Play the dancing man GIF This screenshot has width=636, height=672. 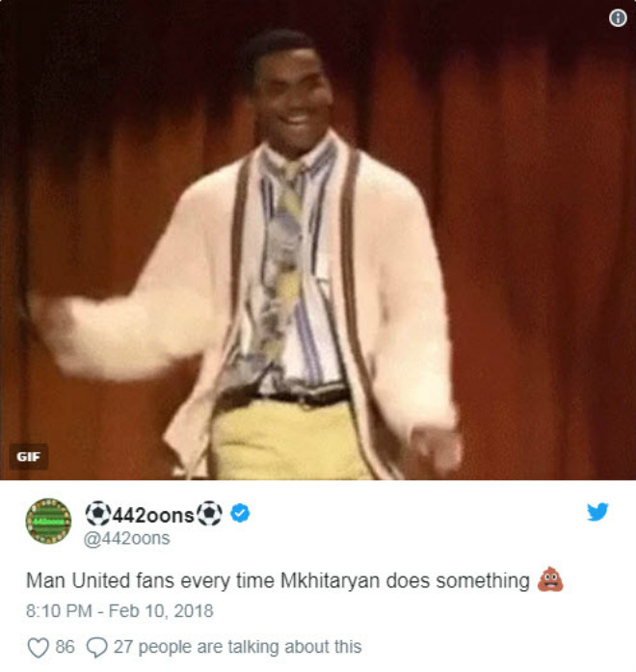[x=318, y=240]
